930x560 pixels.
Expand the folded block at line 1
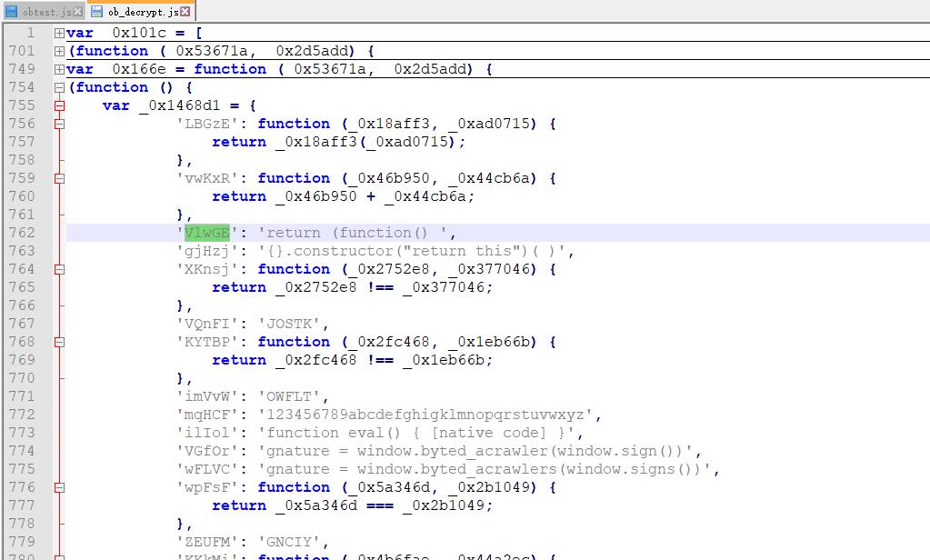pos(59,34)
